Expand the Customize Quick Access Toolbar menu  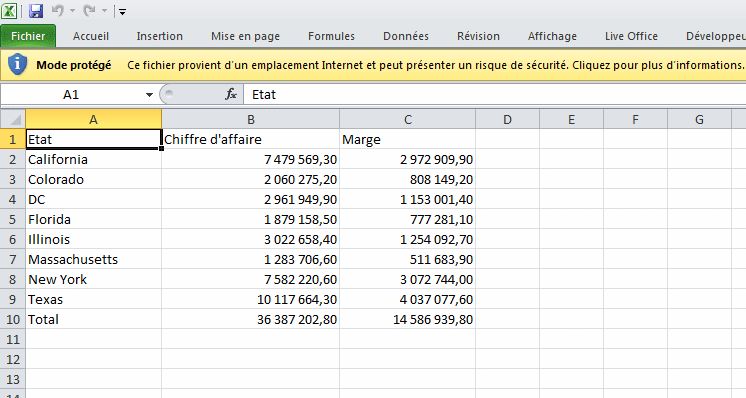[122, 11]
